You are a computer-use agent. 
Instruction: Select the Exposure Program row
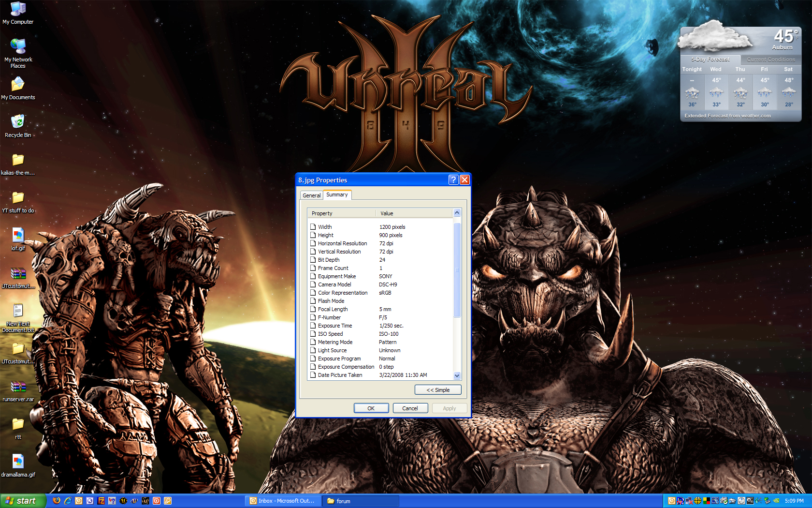pyautogui.click(x=380, y=359)
